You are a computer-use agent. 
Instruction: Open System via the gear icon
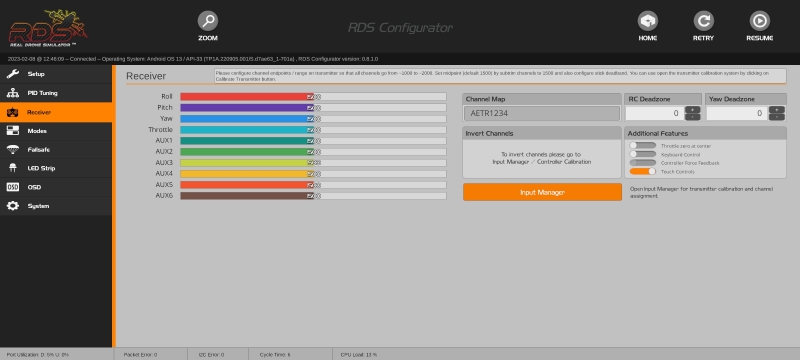tap(13, 206)
